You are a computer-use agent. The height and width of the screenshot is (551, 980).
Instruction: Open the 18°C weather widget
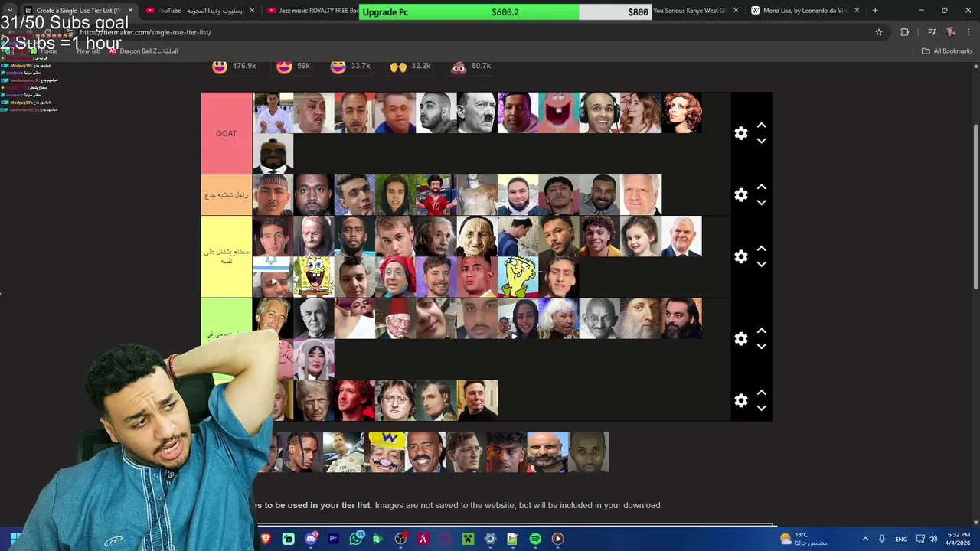804,539
